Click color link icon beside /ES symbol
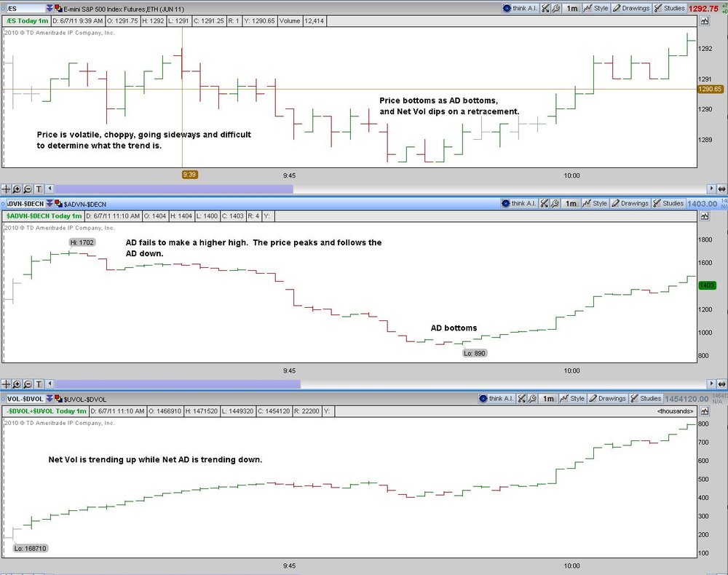Image resolution: width=728 pixels, height=575 pixels. [58, 8]
